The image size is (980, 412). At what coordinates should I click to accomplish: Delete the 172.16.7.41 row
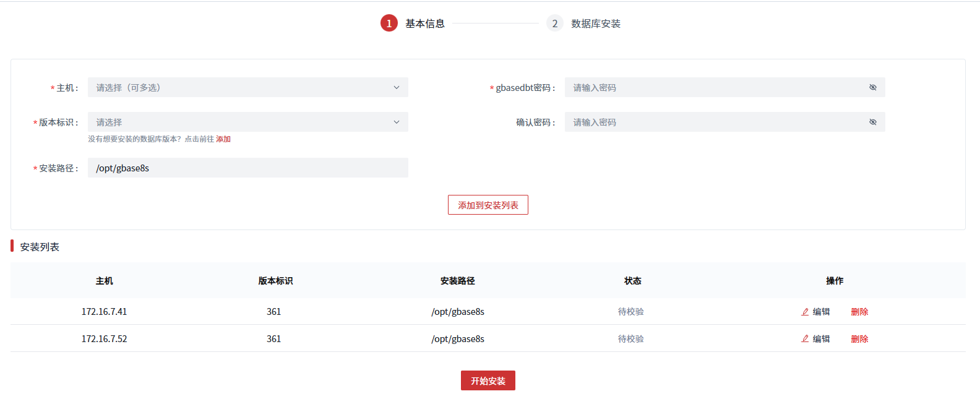click(x=859, y=312)
